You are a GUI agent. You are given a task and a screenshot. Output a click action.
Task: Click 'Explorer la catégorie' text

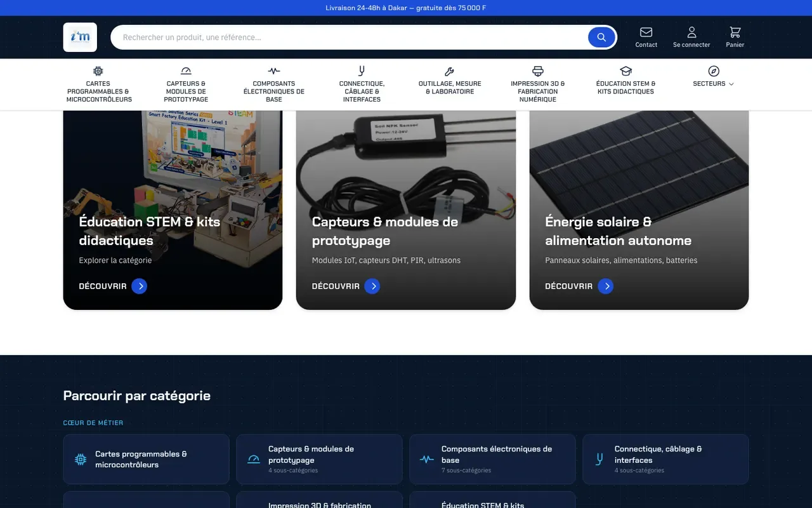(x=115, y=260)
